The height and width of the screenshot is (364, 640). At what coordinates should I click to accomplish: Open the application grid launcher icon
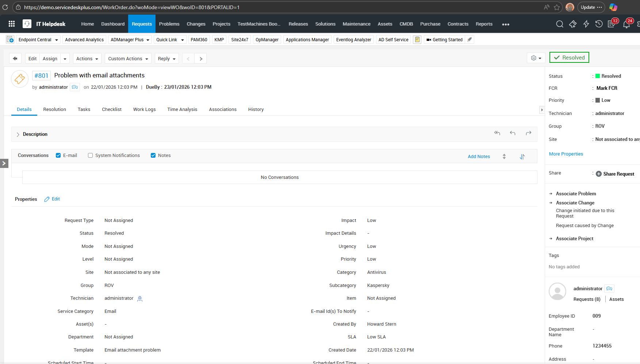click(12, 24)
